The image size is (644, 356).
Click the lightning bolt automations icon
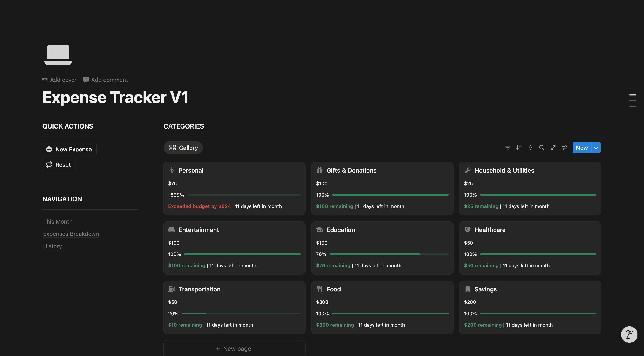(530, 148)
